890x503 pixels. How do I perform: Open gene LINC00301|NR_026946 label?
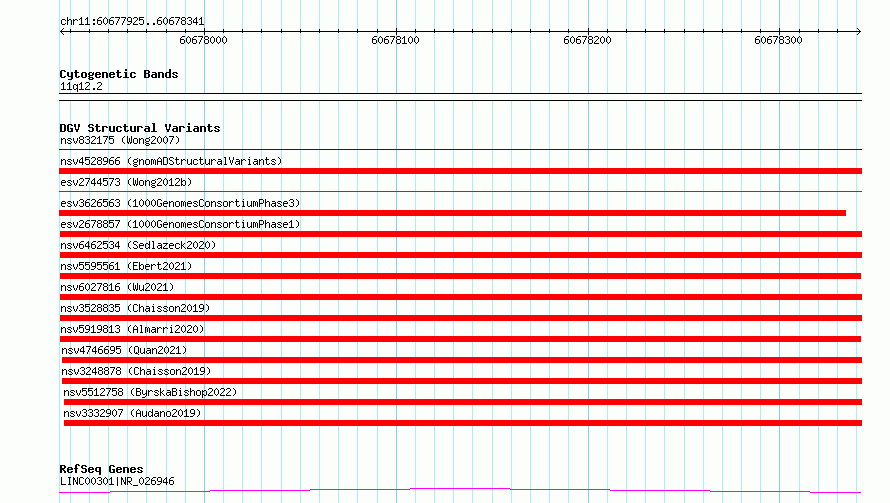117,481
